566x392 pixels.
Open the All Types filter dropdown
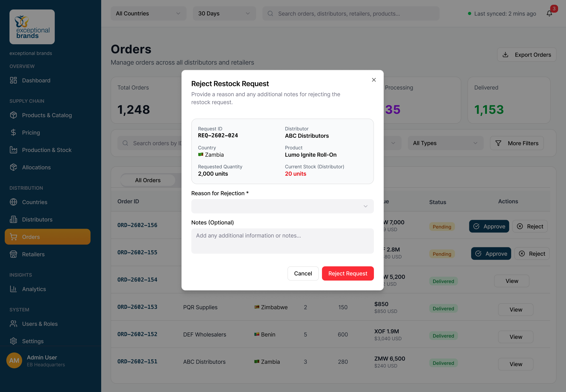tap(446, 143)
